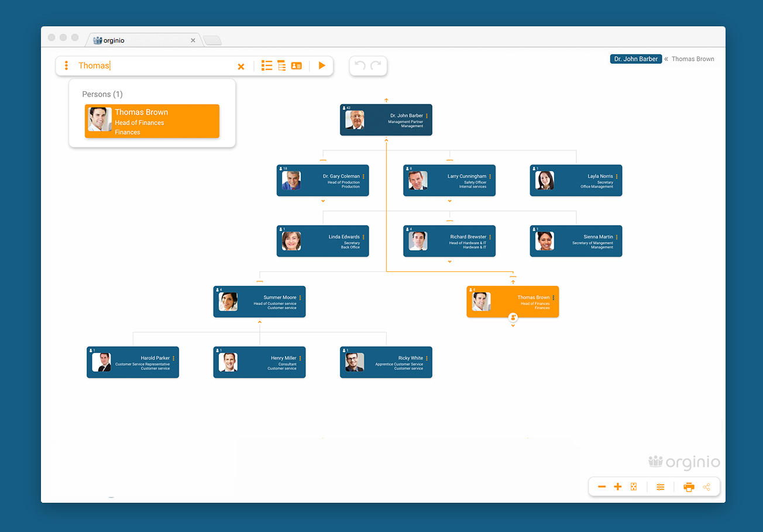Toggle assistants under Thomas Brown's card
Screen dimensions: 763x532
click(513, 317)
